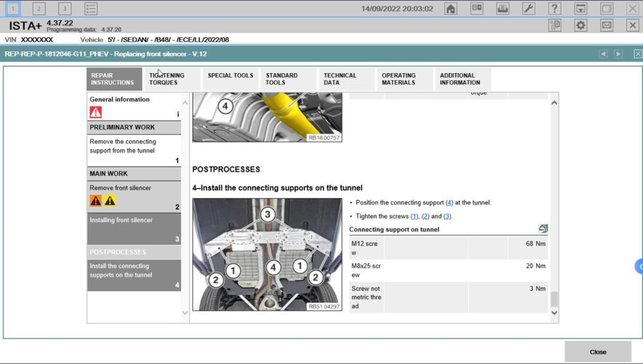Click yellow warning icon under Remove front silencer
This screenshot has width=643, height=364.
pos(109,200)
